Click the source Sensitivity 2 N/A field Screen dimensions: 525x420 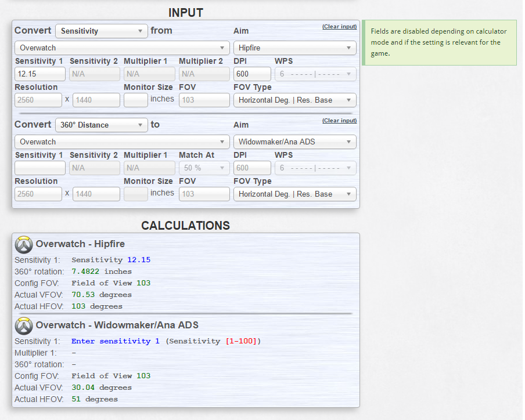click(x=95, y=74)
